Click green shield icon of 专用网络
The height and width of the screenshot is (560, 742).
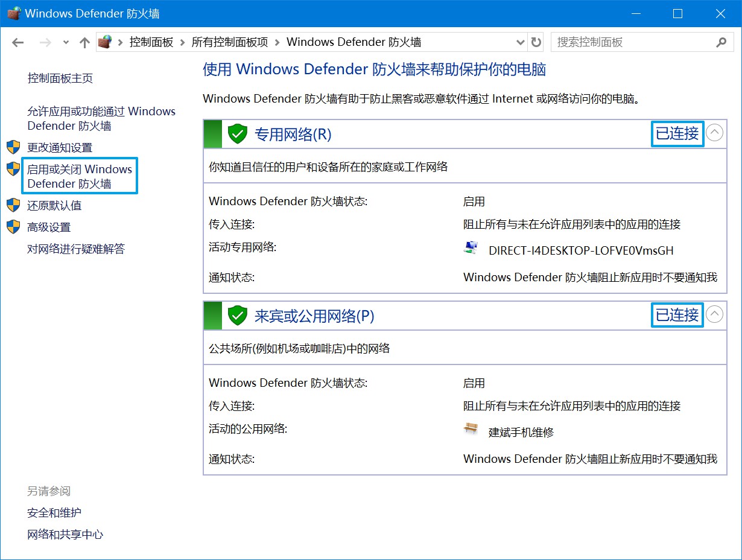coord(238,134)
